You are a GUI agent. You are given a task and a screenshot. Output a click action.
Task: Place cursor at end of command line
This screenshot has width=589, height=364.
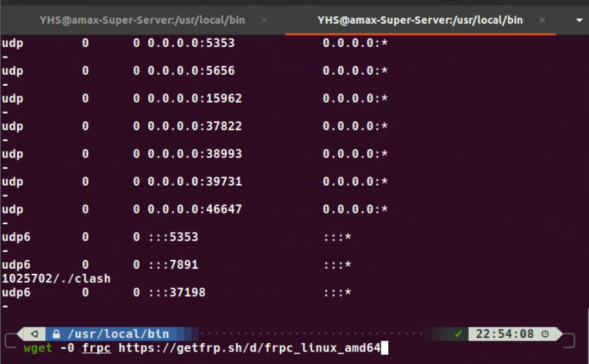[384, 348]
